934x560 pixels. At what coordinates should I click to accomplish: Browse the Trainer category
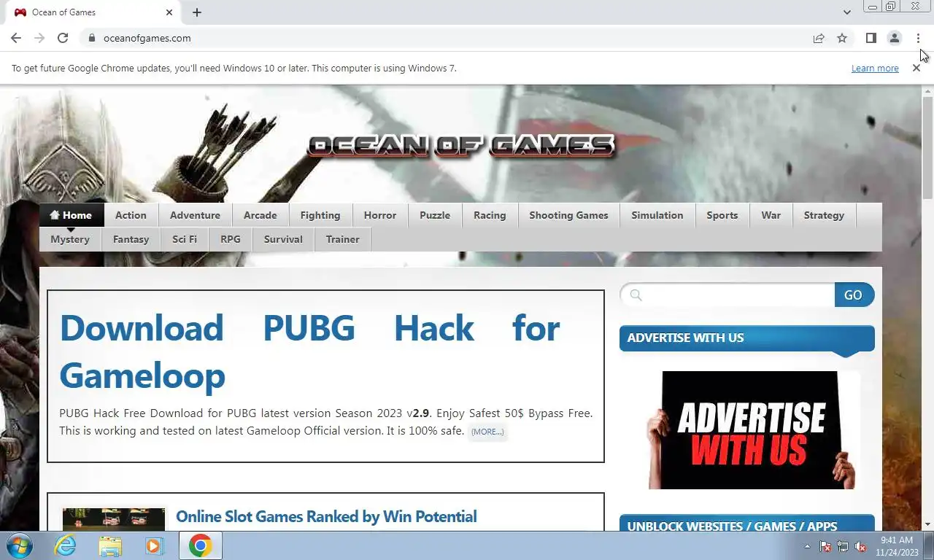343,239
